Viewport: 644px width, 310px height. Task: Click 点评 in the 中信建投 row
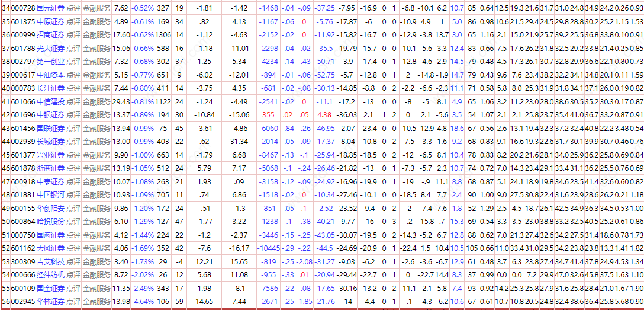[73, 102]
